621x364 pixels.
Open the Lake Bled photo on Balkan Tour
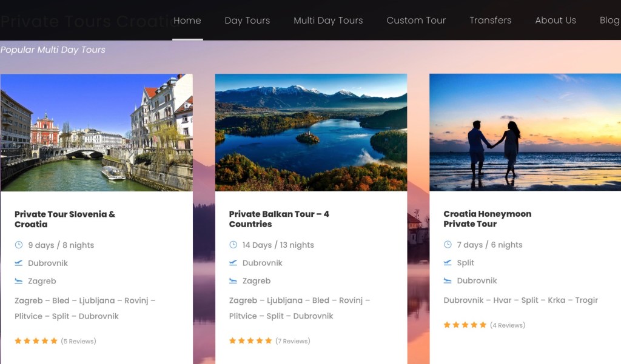pos(310,132)
